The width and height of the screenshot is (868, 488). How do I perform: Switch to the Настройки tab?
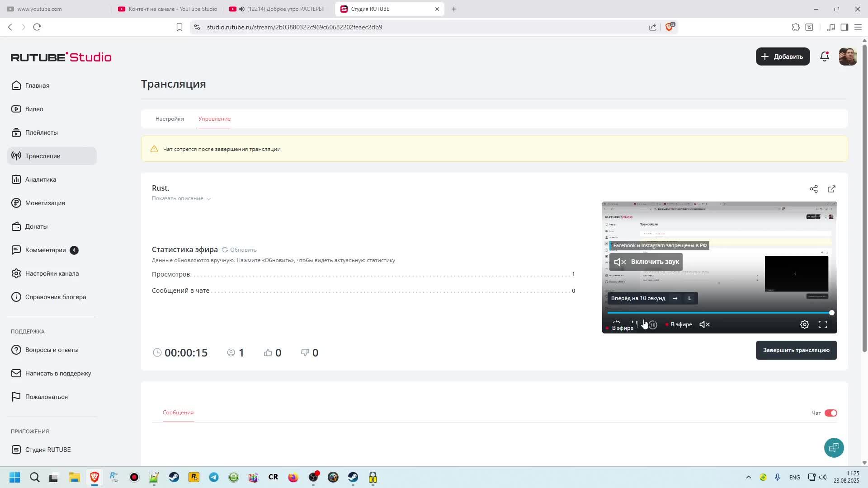coord(170,119)
